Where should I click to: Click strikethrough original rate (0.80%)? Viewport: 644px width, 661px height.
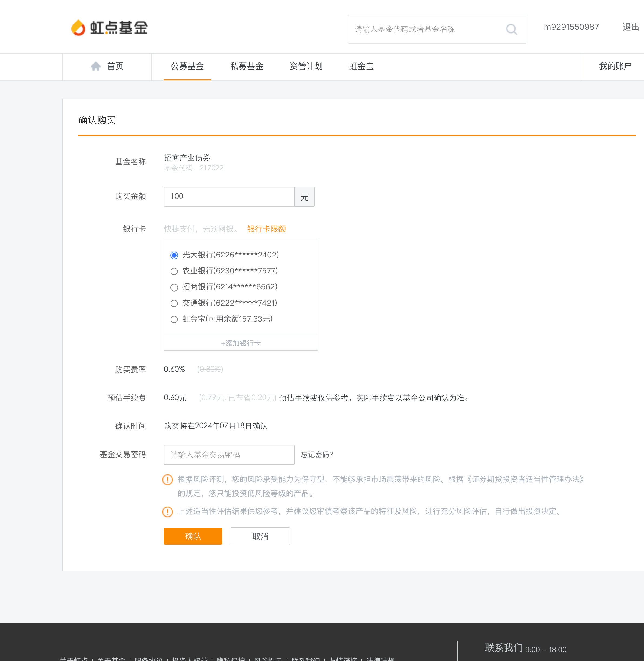click(x=210, y=369)
